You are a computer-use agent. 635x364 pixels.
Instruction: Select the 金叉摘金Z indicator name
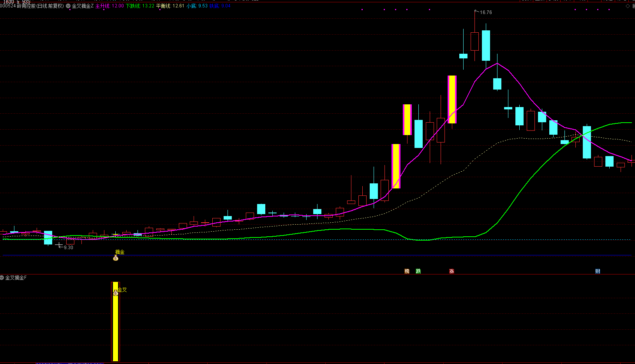[x=83, y=6]
